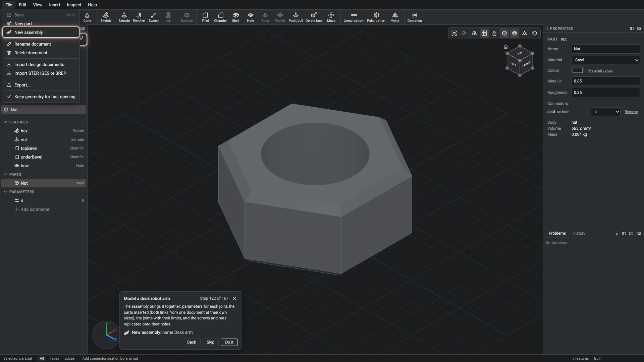Use the Shell tool

(x=236, y=17)
